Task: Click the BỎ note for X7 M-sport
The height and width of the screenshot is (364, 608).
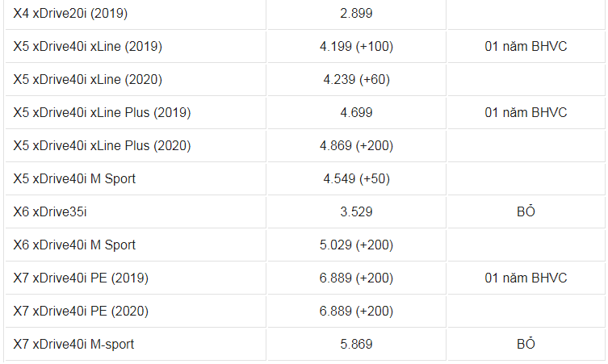Action: pyautogui.click(x=526, y=344)
